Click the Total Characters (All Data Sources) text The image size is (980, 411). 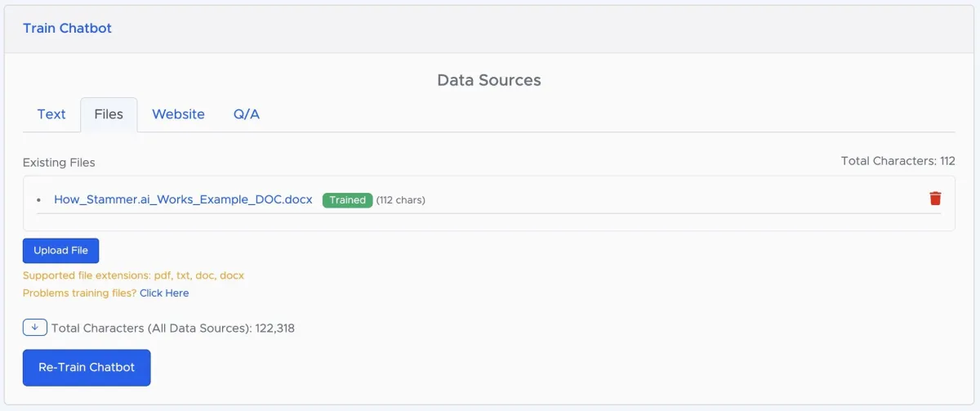(172, 328)
